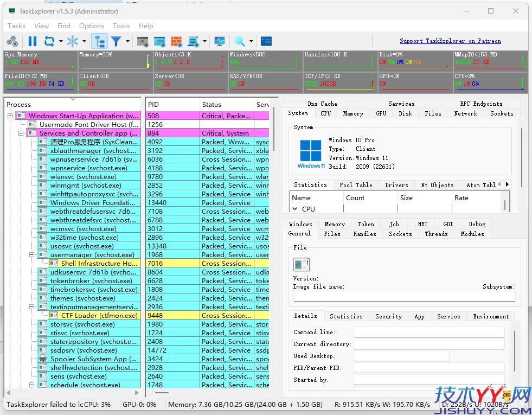Open the system graph monitor icon
This screenshot has height=415, width=532.
pos(220,41)
